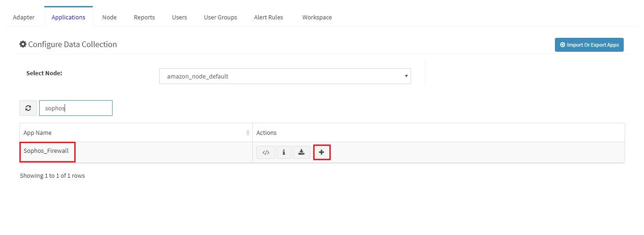Click the Sophos_Firewall app name
Viewport: 644px width, 235px height.
coord(46,151)
